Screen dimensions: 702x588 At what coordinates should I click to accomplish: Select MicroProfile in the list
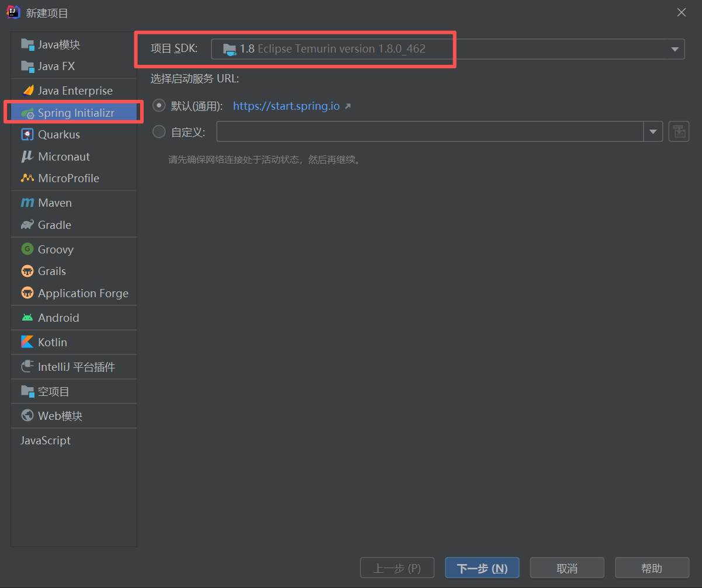click(74, 178)
